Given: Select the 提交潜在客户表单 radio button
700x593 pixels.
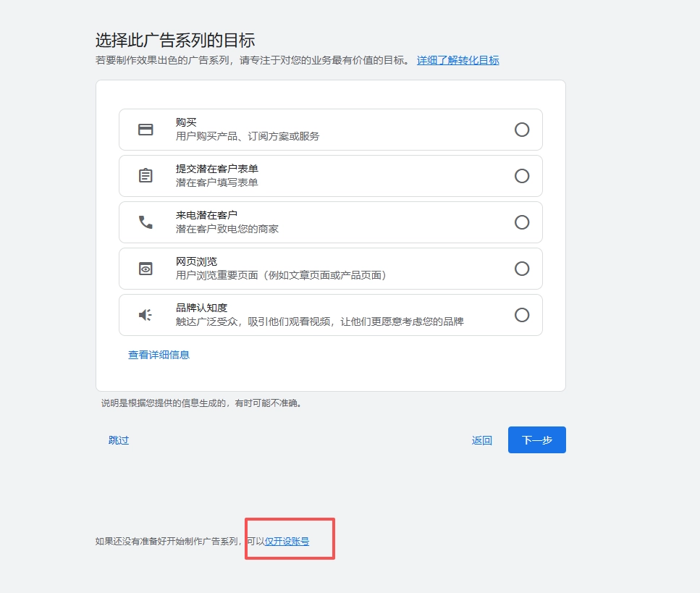Looking at the screenshot, I should coord(522,176).
